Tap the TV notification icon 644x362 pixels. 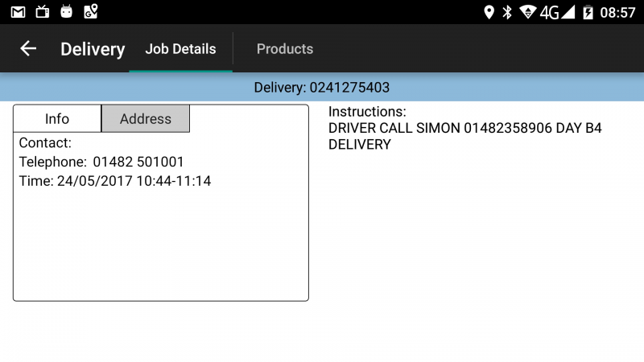(42, 12)
